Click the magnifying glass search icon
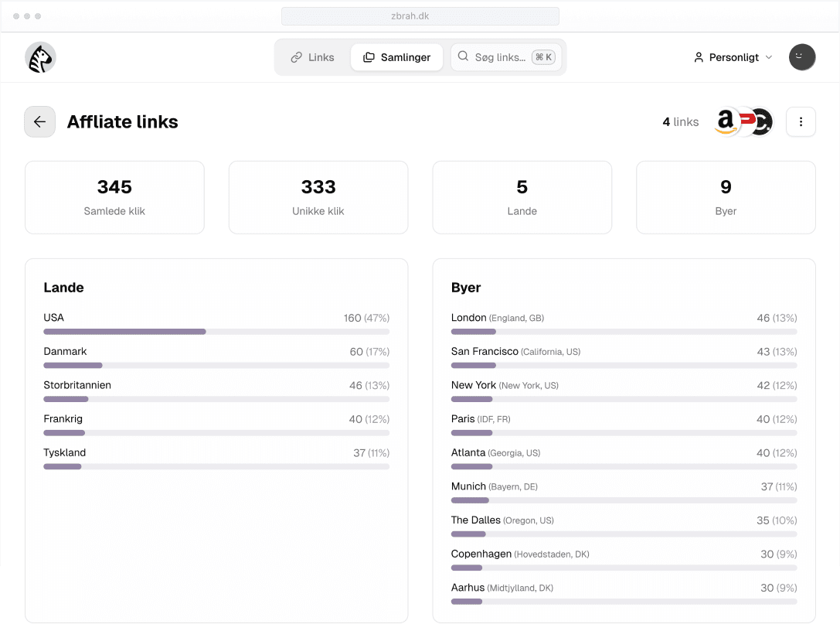 pos(463,56)
